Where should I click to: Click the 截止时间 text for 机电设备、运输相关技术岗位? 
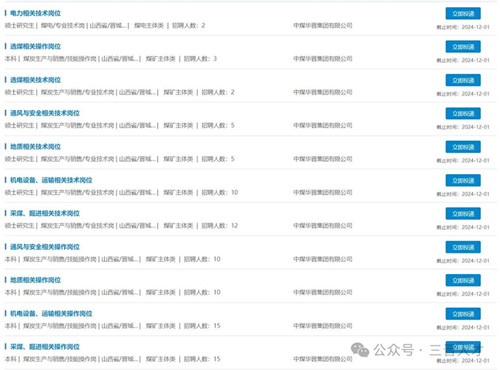pyautogui.click(x=463, y=194)
